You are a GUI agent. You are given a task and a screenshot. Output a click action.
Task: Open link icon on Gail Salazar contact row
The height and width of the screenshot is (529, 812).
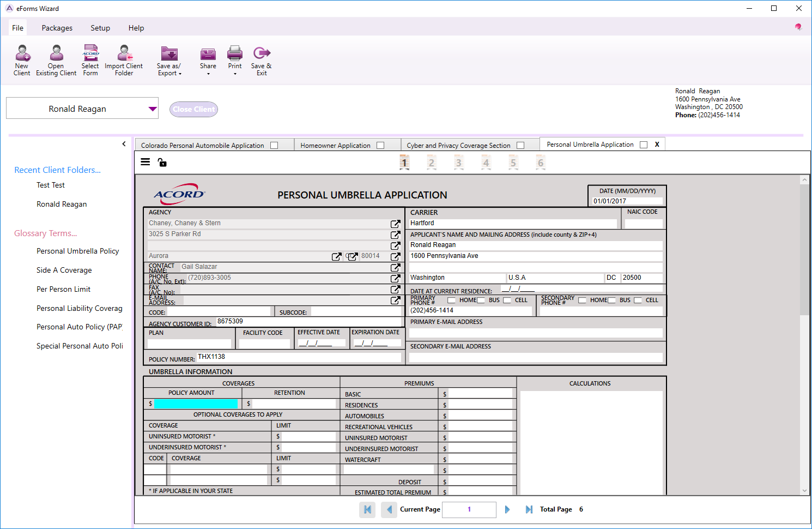[396, 268]
